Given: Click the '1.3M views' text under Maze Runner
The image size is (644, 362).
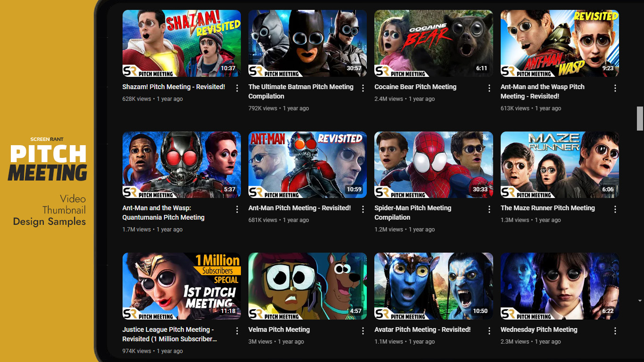Looking at the screenshot, I should click(x=515, y=220).
